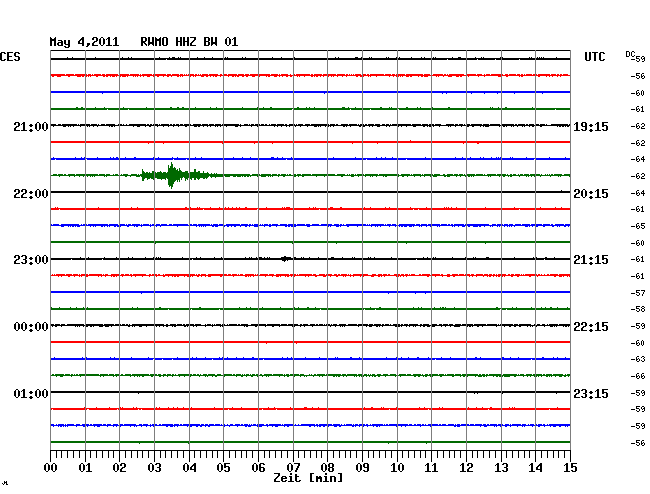Select the -66 DC offset value
The height and width of the screenshot is (494, 650).
pos(638,376)
